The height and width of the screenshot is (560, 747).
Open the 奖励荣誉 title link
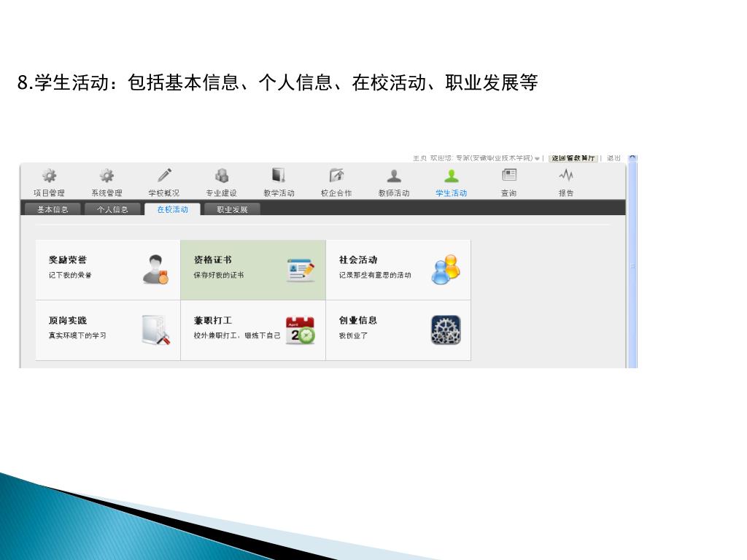pos(68,260)
